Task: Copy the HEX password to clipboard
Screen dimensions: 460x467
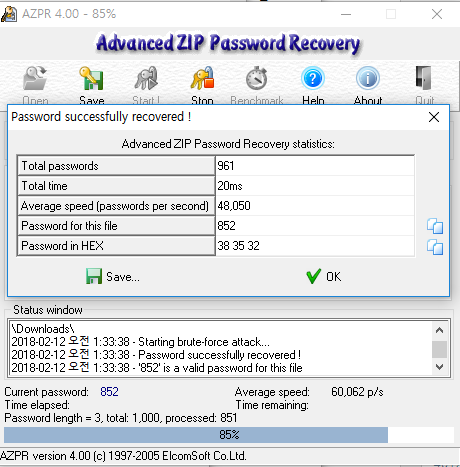Action: (x=435, y=247)
